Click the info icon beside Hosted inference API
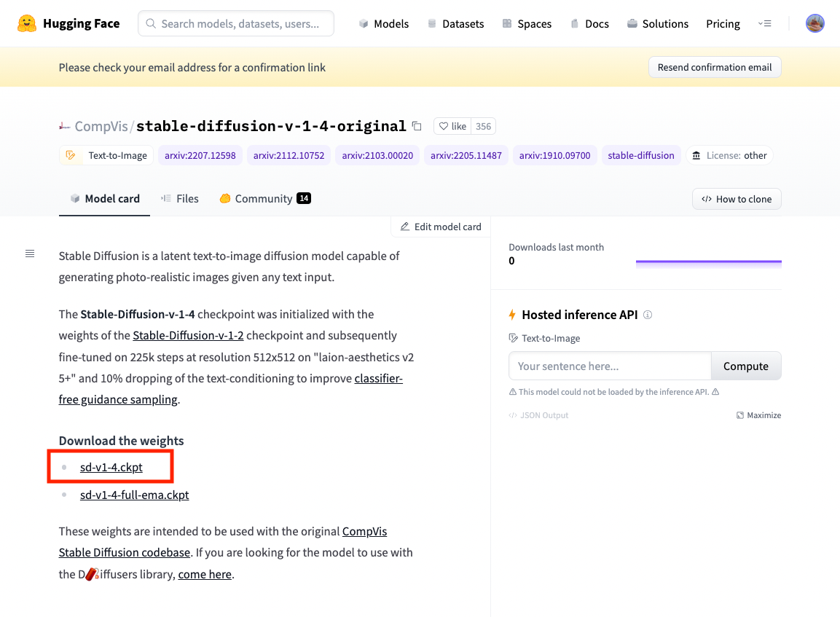Screen dimensions: 840x617 coord(648,315)
